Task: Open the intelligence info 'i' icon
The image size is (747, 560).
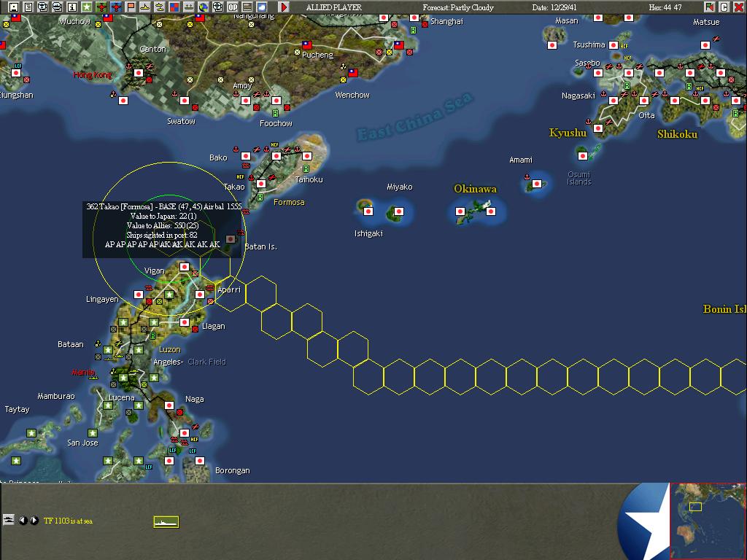Action: point(72,7)
